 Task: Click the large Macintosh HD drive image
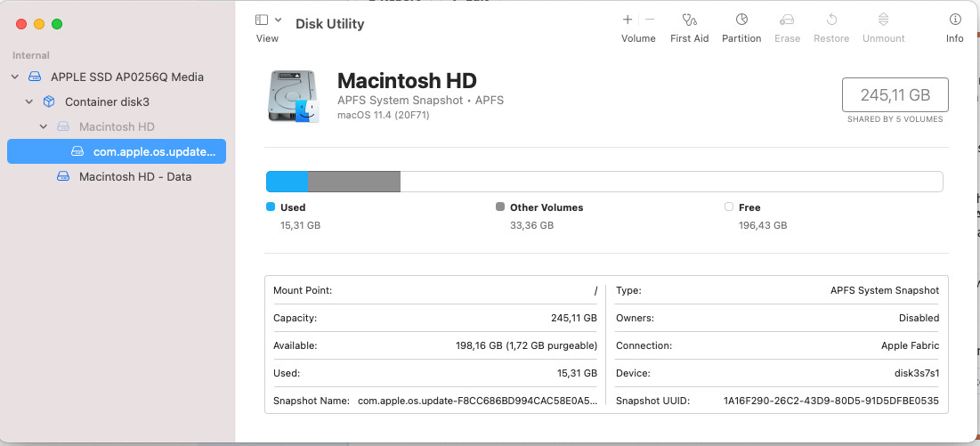coord(294,96)
